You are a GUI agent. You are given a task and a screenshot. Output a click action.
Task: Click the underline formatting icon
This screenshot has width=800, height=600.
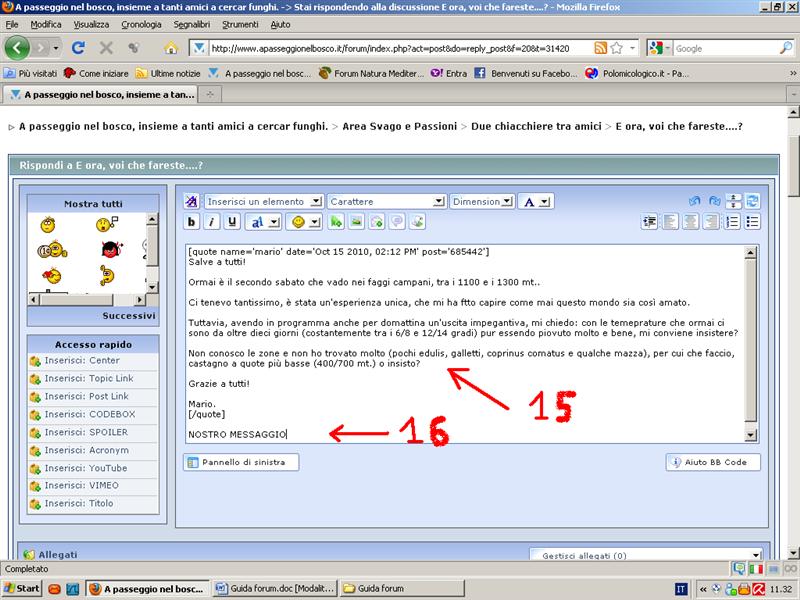(x=232, y=222)
